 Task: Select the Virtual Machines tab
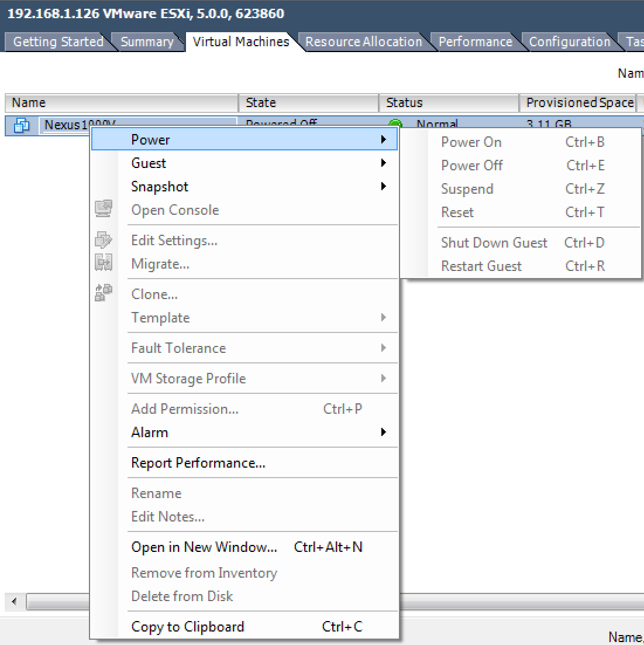point(241,42)
